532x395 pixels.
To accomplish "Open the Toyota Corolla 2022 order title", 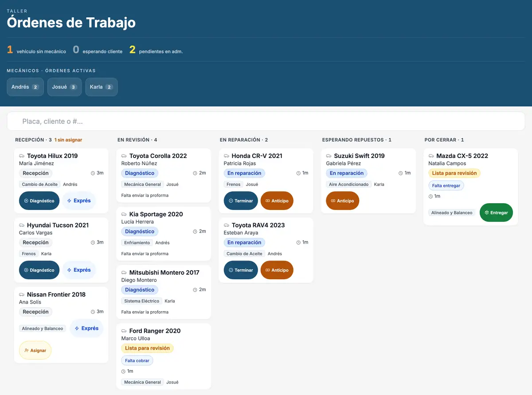I will coord(158,156).
